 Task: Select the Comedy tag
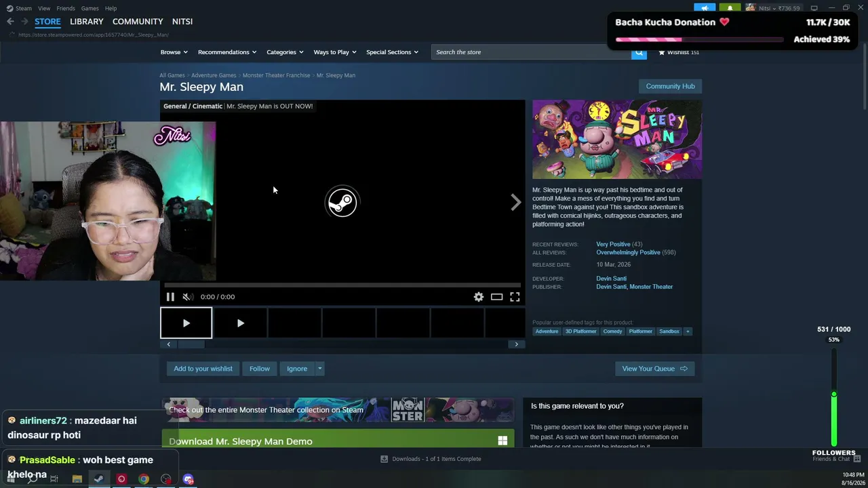[x=612, y=331]
